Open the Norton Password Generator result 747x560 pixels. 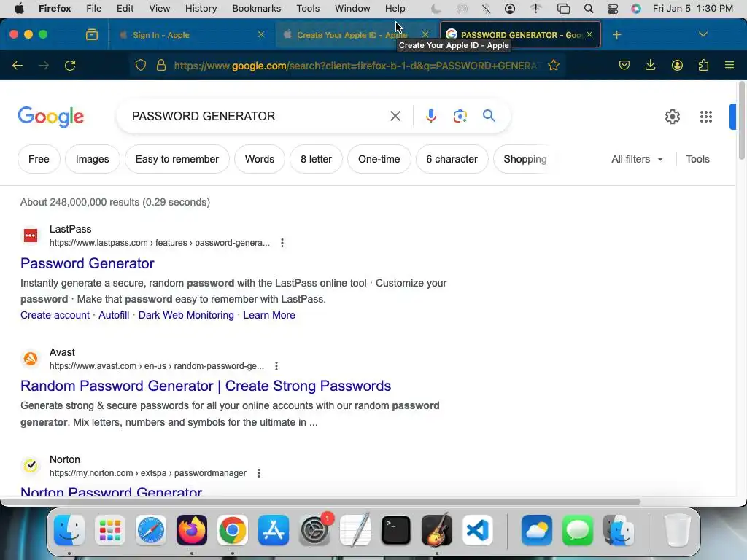click(x=112, y=492)
